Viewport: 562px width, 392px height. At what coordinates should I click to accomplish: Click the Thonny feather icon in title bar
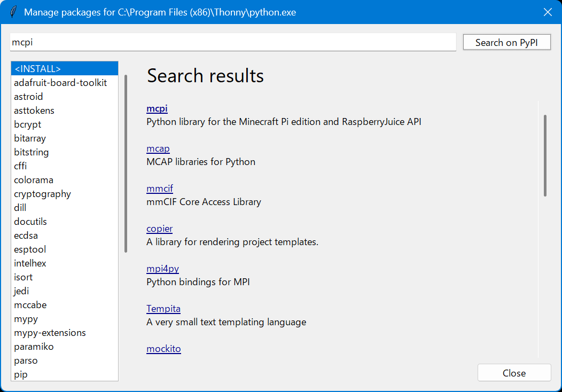click(13, 12)
